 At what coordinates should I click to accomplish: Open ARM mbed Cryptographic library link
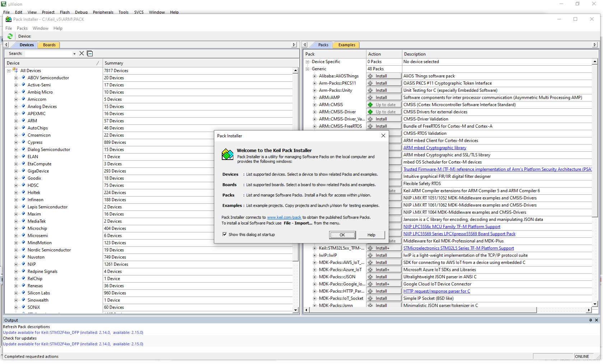click(x=435, y=148)
